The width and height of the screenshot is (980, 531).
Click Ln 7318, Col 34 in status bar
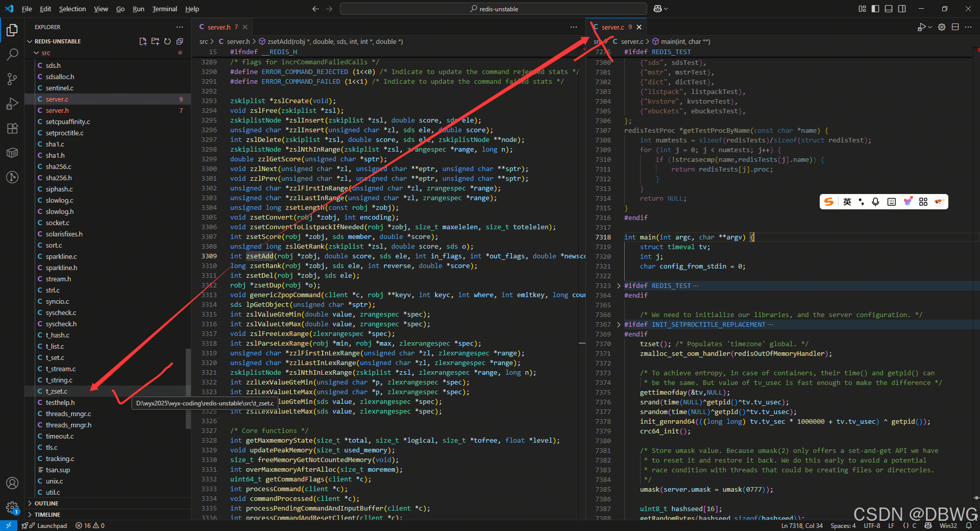[802, 525]
